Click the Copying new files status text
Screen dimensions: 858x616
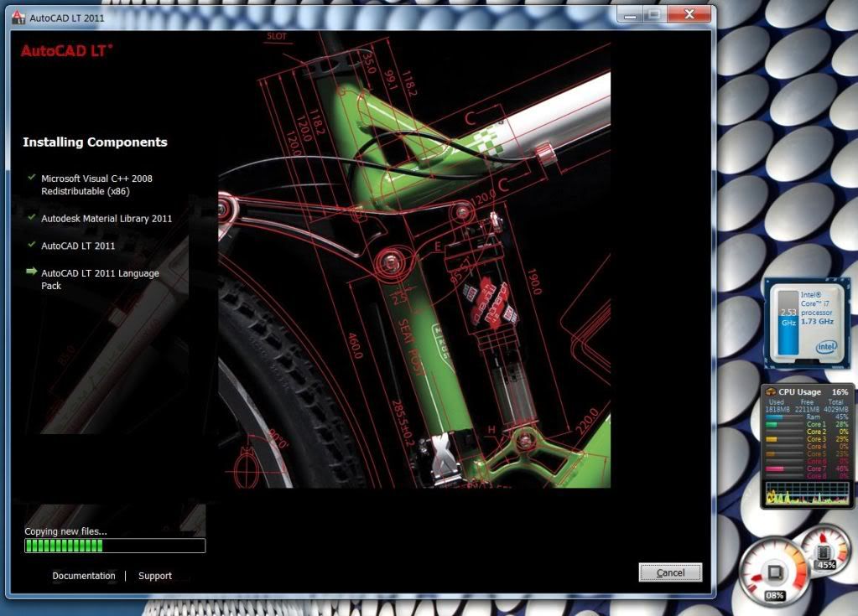click(65, 531)
